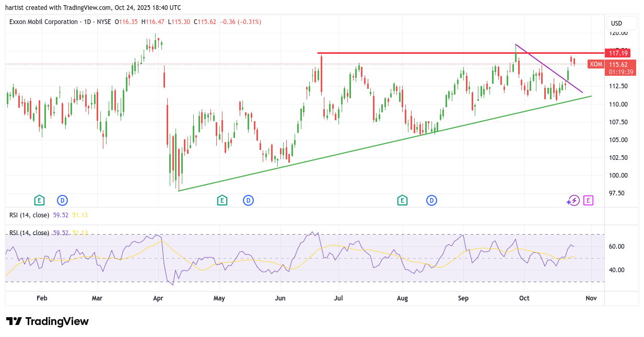
Task: Select the red horizontal resistance line
Action: coord(418,53)
